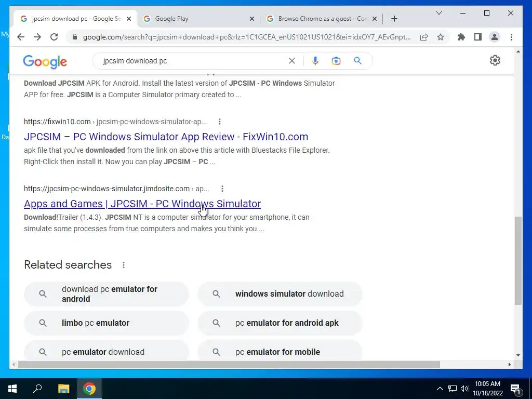Open Apps and Games JPCSIM Simulator link
The height and width of the screenshot is (399, 532).
point(142,204)
